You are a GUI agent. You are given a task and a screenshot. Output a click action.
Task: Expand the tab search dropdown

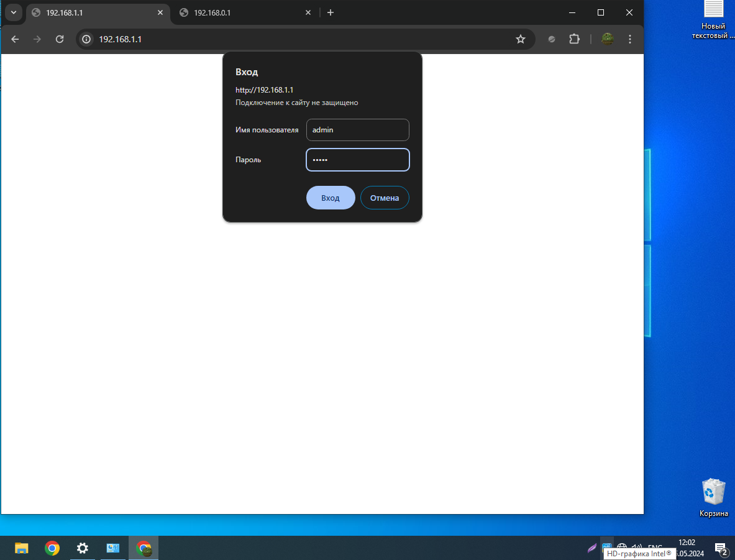[x=13, y=12]
